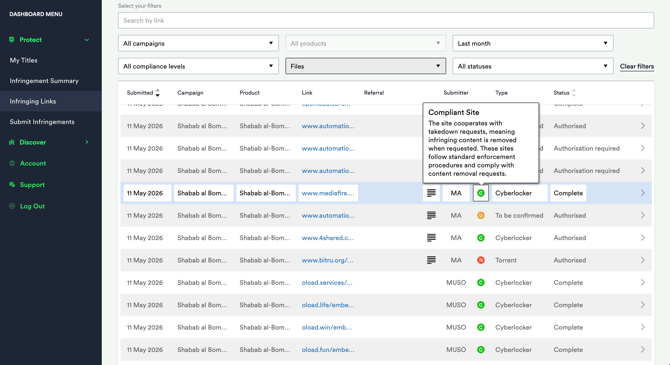Open www.4shared.c... link
This screenshot has height=365, width=670.
tap(328, 238)
